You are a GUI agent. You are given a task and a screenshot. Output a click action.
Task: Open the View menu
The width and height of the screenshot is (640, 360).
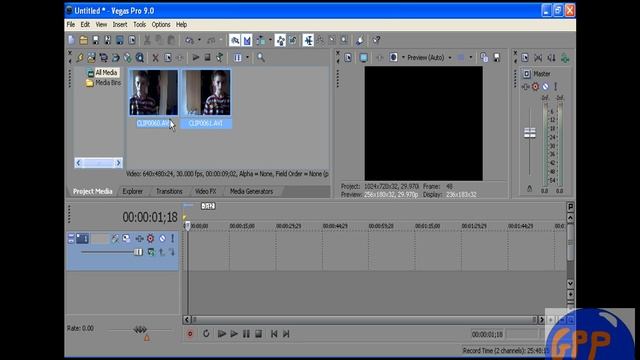pos(101,24)
